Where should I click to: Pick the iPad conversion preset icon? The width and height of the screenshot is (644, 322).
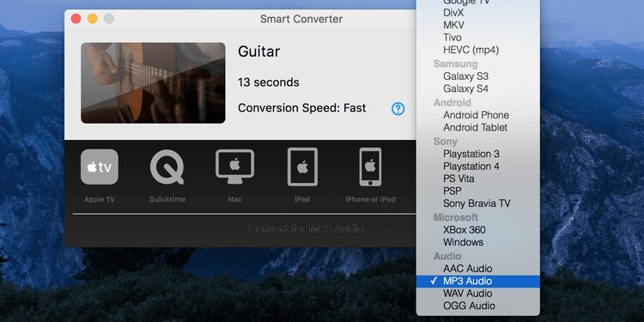click(302, 167)
